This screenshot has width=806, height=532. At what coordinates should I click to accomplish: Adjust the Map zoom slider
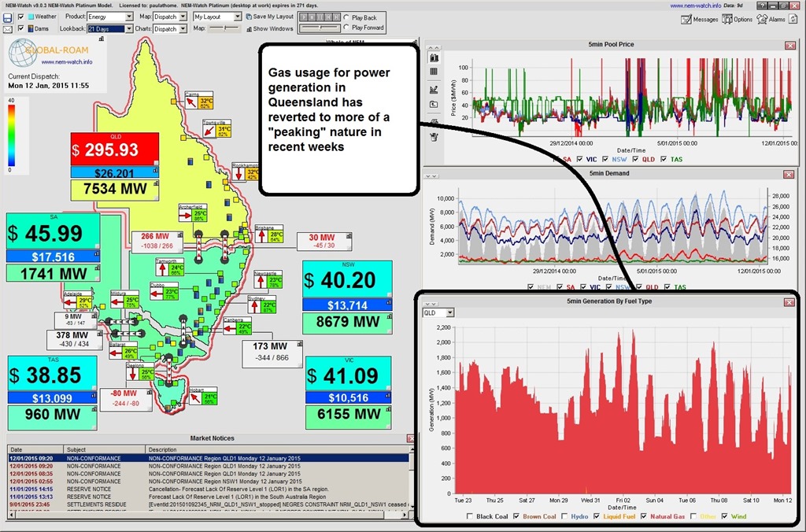click(x=223, y=29)
